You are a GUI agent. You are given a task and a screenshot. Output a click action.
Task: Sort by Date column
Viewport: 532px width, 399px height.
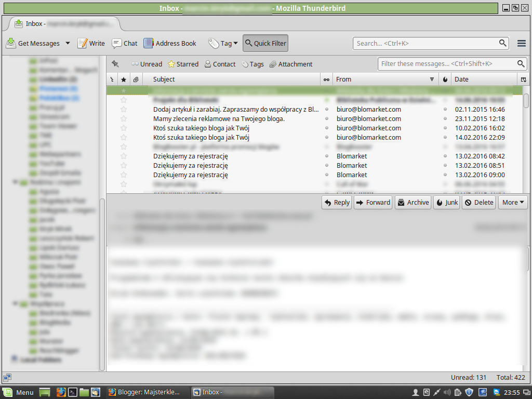click(484, 79)
